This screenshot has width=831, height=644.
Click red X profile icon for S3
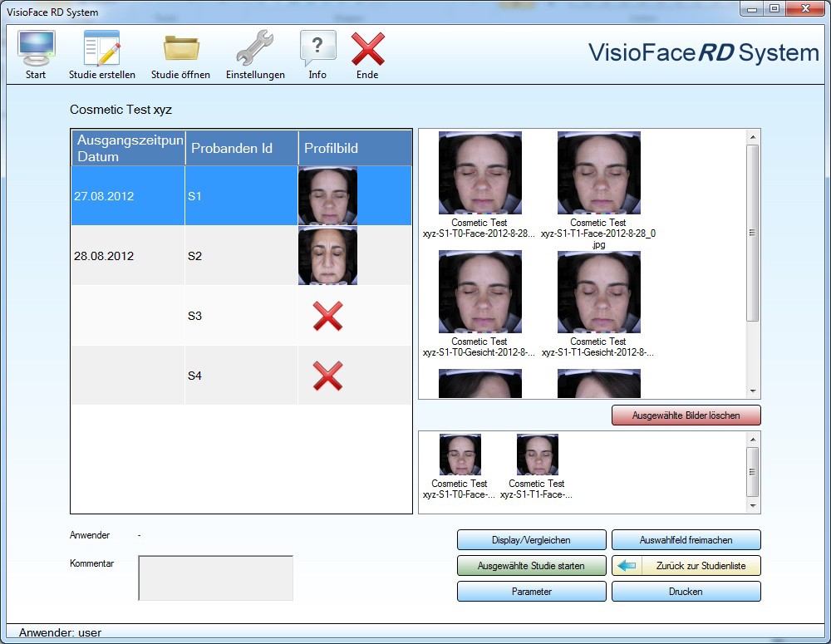point(327,316)
